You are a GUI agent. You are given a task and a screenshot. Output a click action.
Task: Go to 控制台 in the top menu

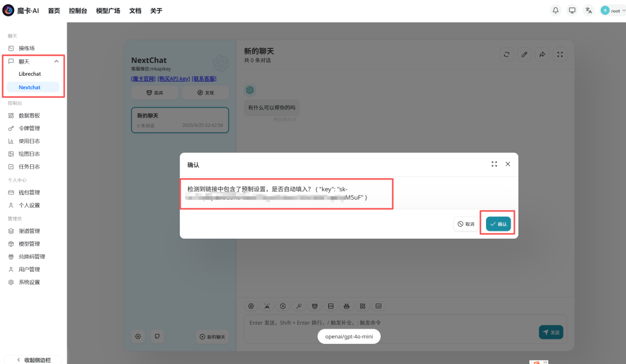click(78, 11)
